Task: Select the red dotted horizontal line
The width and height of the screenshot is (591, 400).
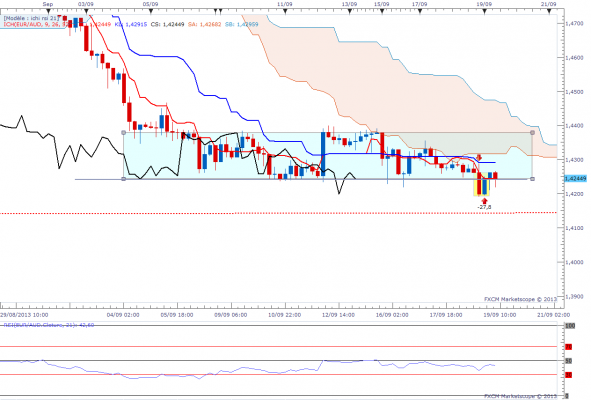Action: tap(278, 213)
